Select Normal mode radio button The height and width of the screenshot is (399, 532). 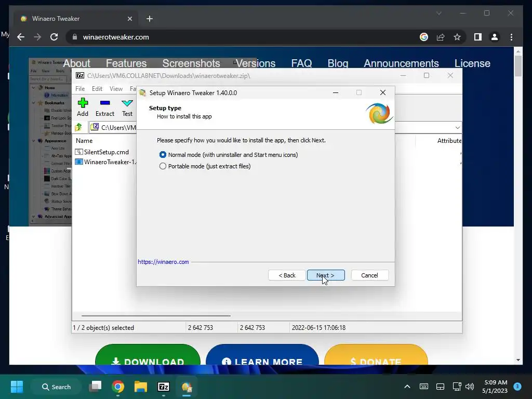163,155
